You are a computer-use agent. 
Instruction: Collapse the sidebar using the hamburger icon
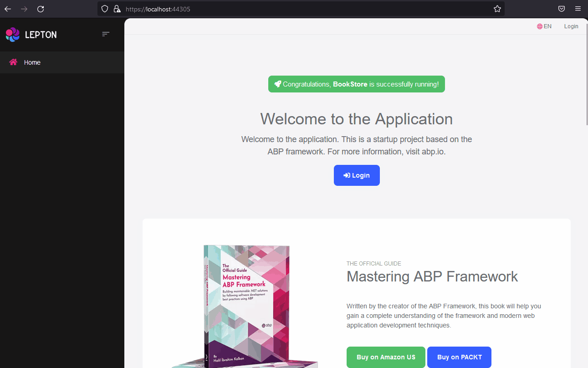(106, 34)
